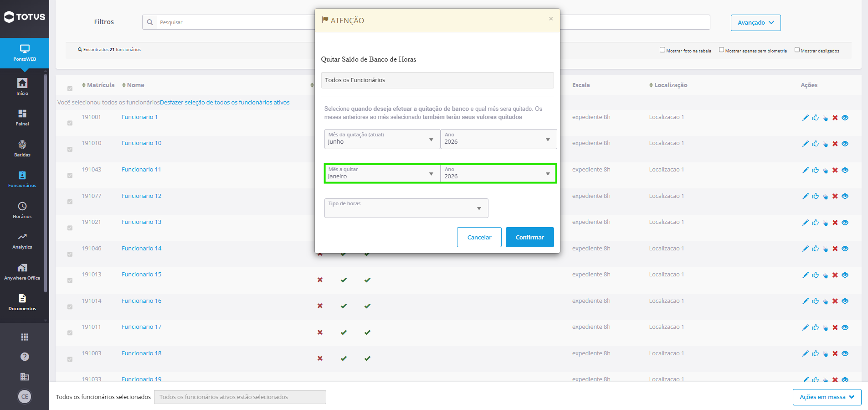Open the Funcionario 17 employee link
Viewport: 868px width, 410px height.
pyautogui.click(x=141, y=327)
